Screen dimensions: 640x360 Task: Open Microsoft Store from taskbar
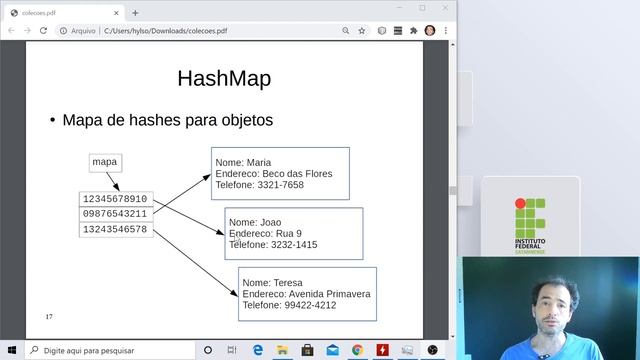[307, 350]
